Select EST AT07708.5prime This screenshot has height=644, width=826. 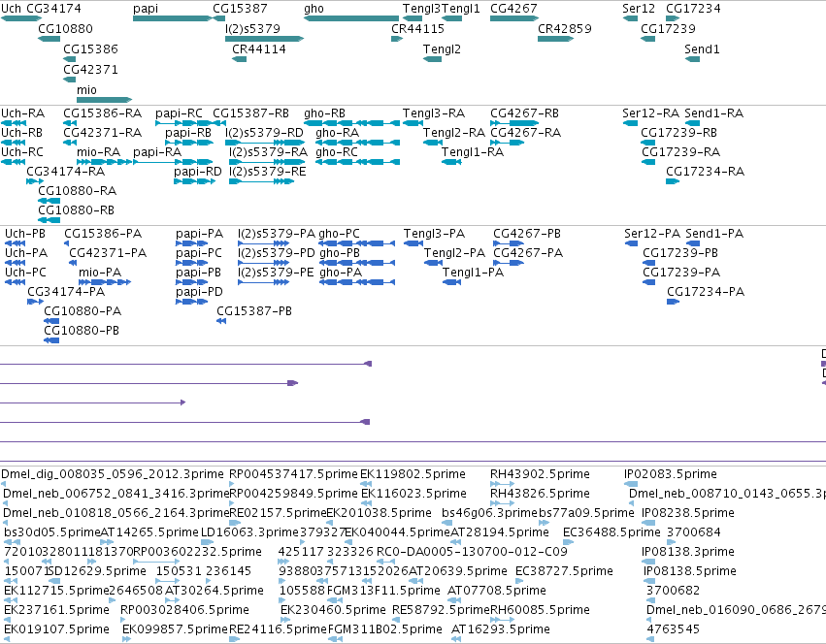tap(497, 591)
